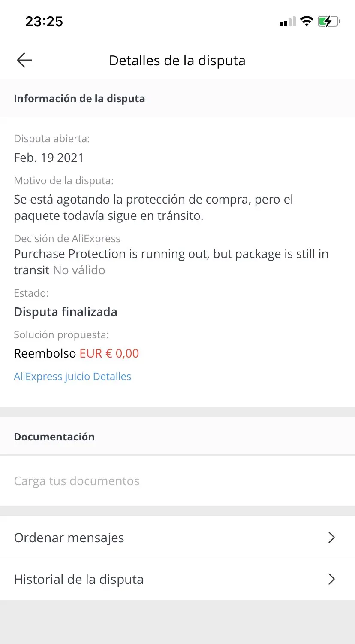Tap the Disputa finalizada status text
This screenshot has height=644, width=355.
tap(66, 312)
